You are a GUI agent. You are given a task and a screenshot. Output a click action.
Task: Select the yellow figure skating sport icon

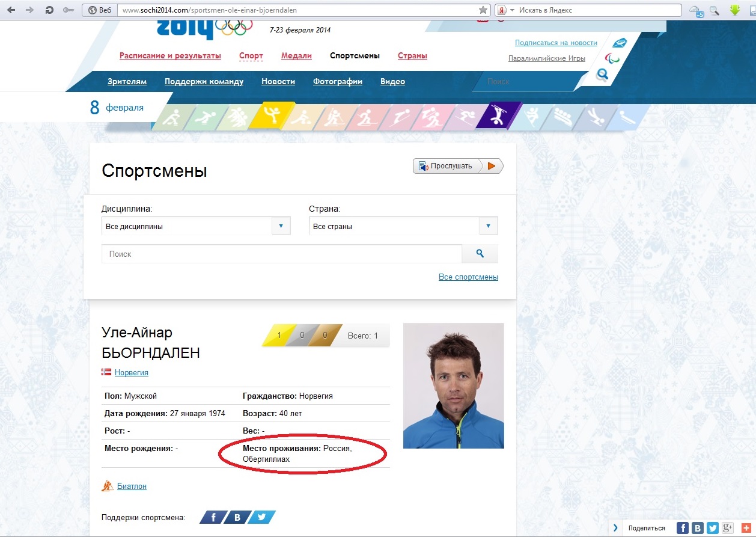tap(272, 116)
